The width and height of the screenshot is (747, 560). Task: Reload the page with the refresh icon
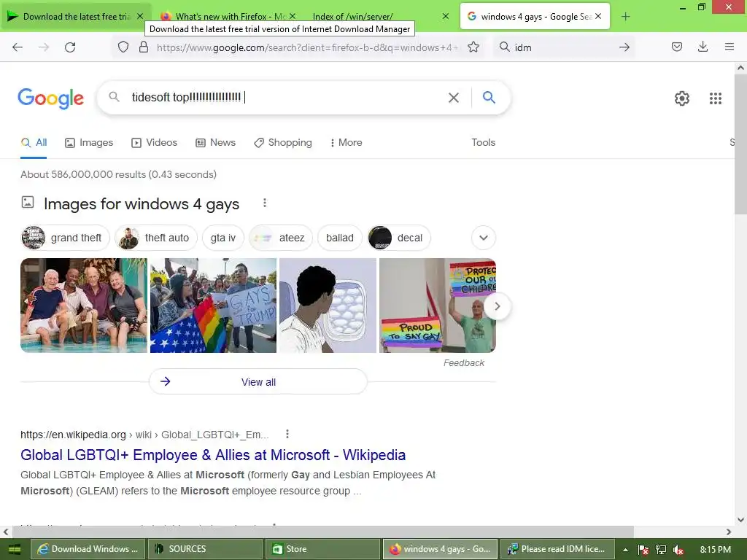point(70,47)
